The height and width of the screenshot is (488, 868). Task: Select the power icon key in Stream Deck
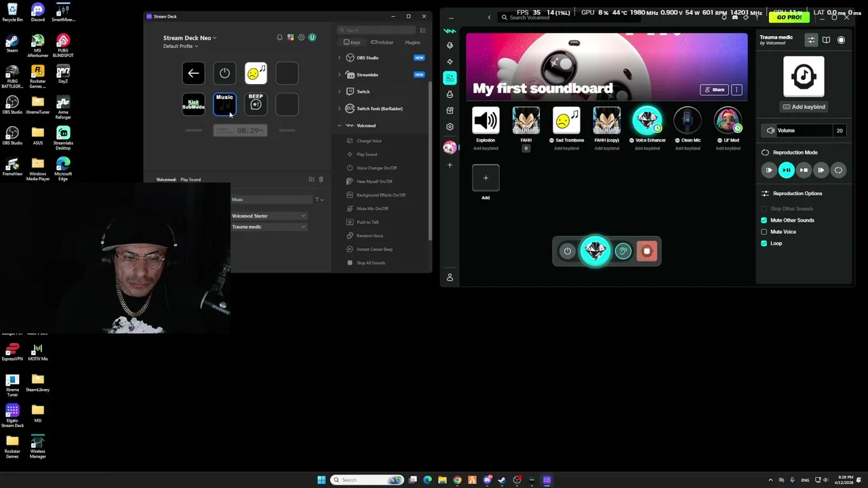pos(224,73)
